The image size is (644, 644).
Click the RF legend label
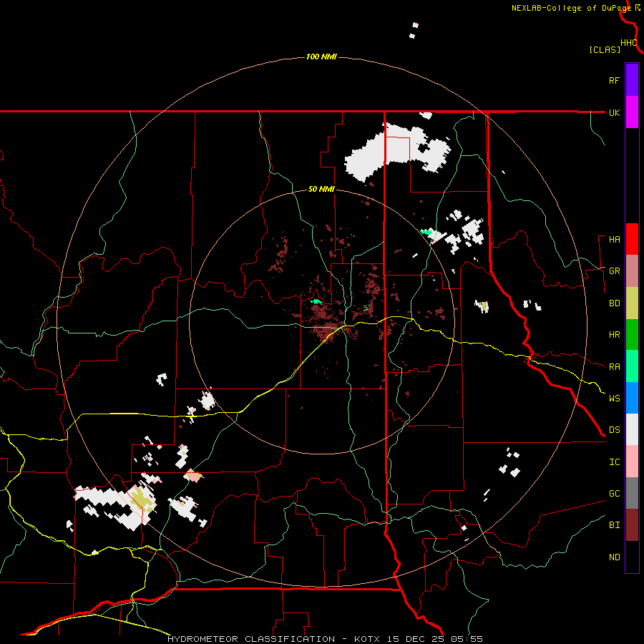(x=614, y=80)
